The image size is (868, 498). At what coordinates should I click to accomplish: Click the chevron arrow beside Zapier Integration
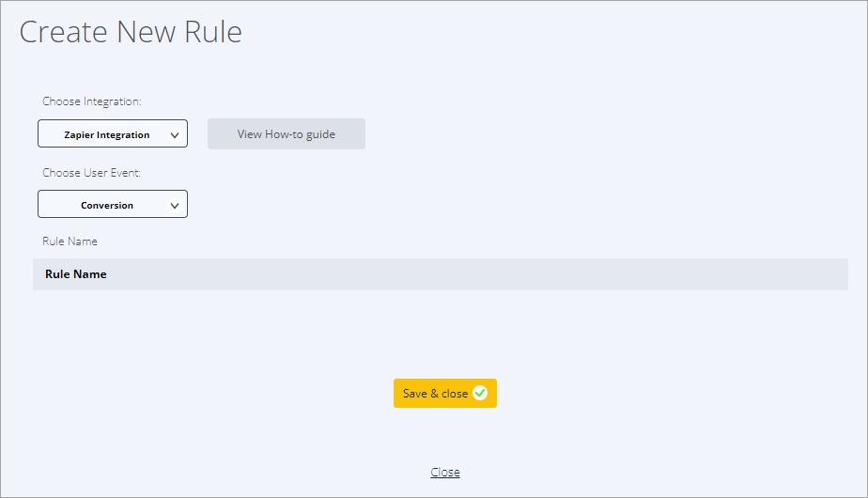175,135
